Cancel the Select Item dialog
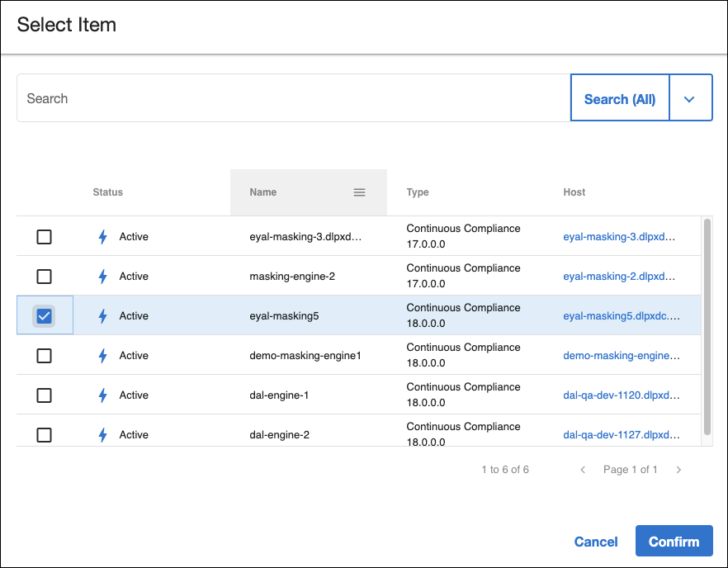 click(x=596, y=542)
